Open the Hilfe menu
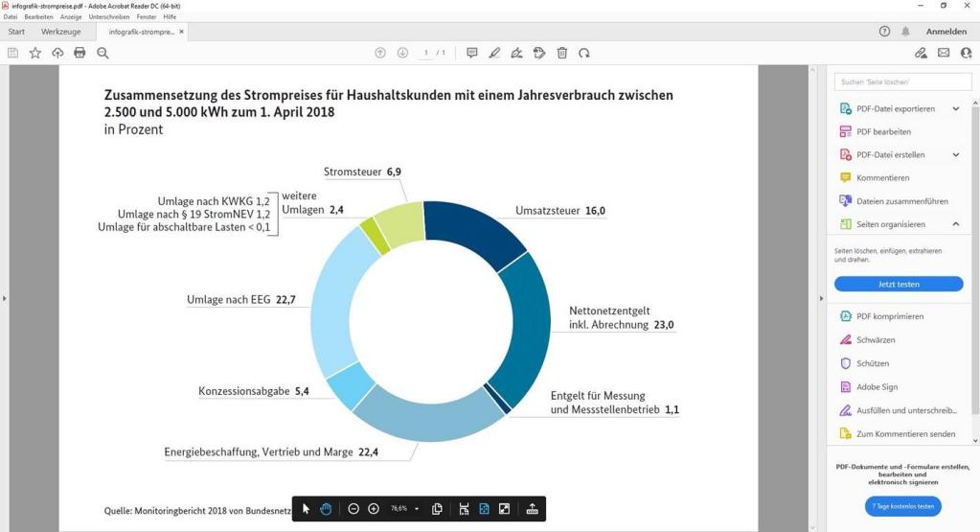This screenshot has width=980, height=532. pyautogui.click(x=170, y=17)
